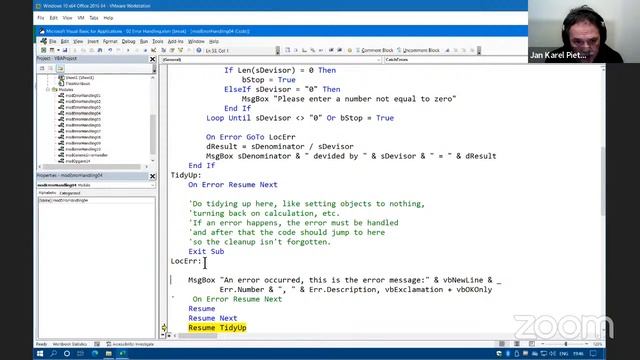Click the highlighted Resume TidyUp line
Viewport: 640px width, 360px height.
[217, 328]
